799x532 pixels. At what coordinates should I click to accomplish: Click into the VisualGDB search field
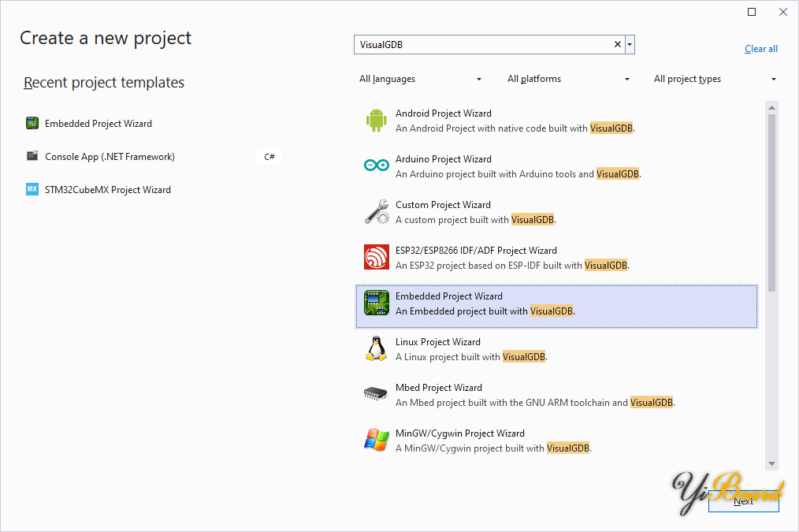[482, 45]
